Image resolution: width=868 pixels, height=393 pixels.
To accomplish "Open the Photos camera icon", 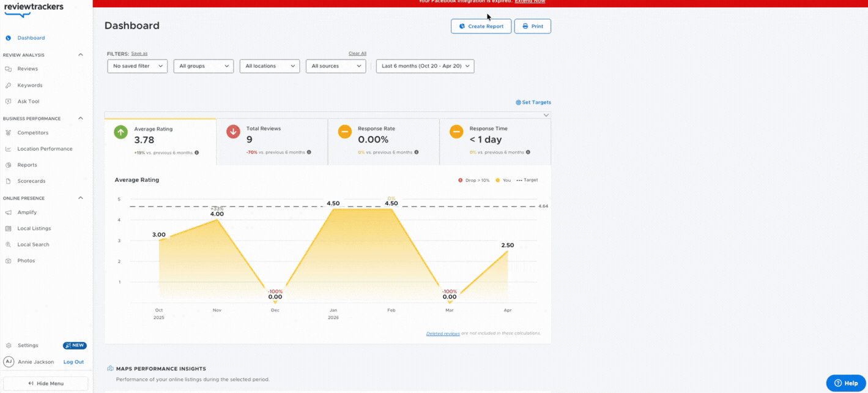I will click(8, 261).
